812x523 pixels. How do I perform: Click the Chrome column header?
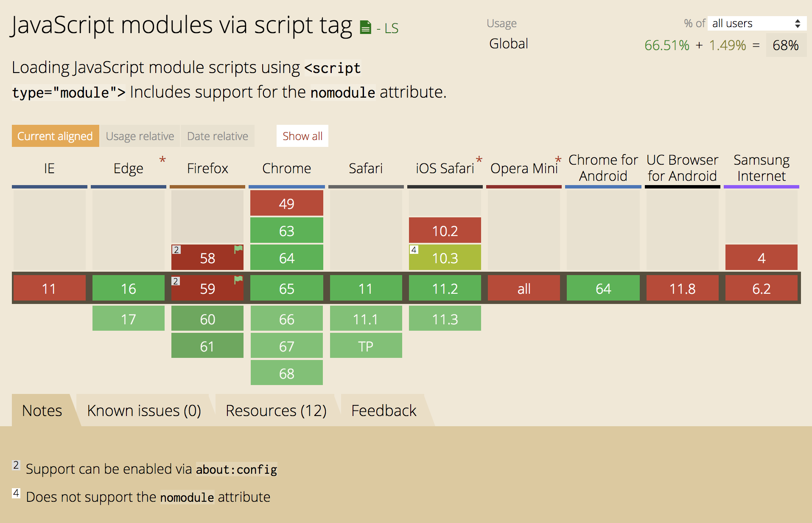click(x=287, y=169)
